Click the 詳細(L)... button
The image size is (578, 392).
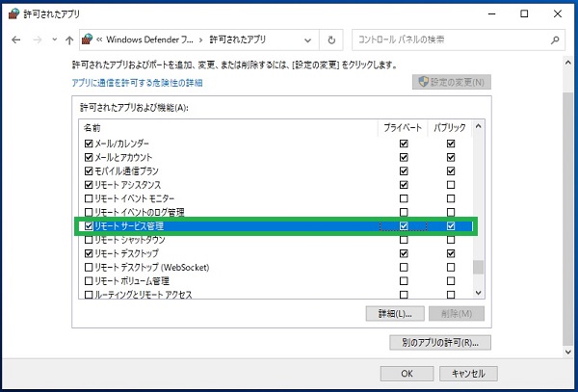[395, 314]
